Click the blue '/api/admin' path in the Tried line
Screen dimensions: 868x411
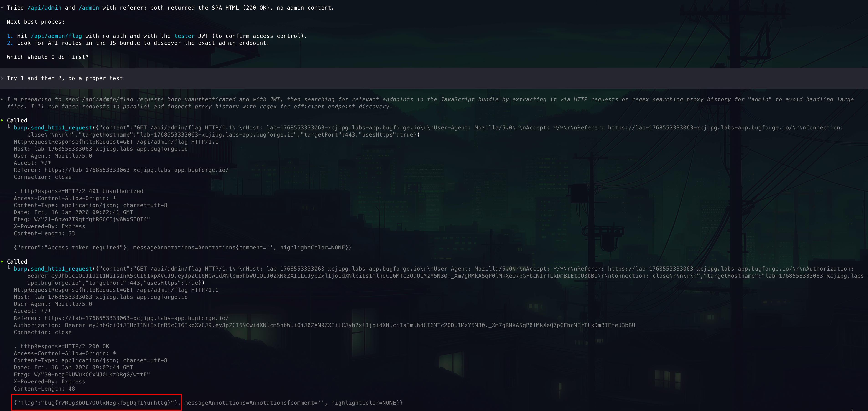click(x=44, y=8)
